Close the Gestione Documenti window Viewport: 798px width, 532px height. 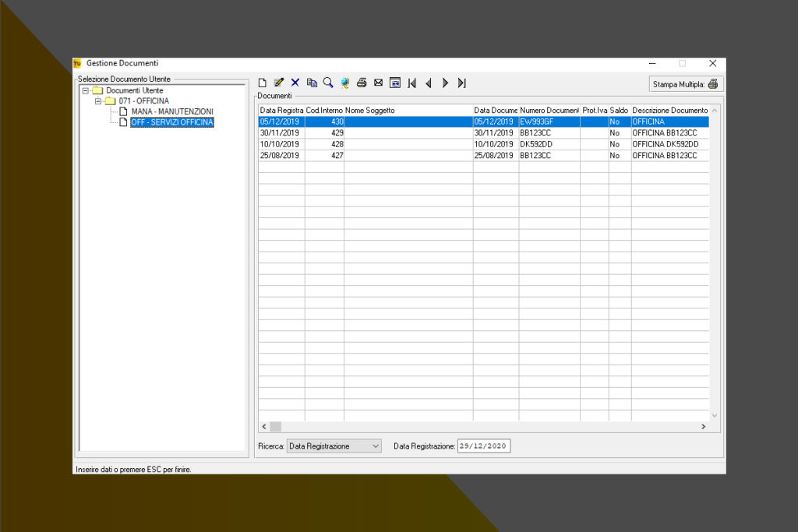[712, 64]
